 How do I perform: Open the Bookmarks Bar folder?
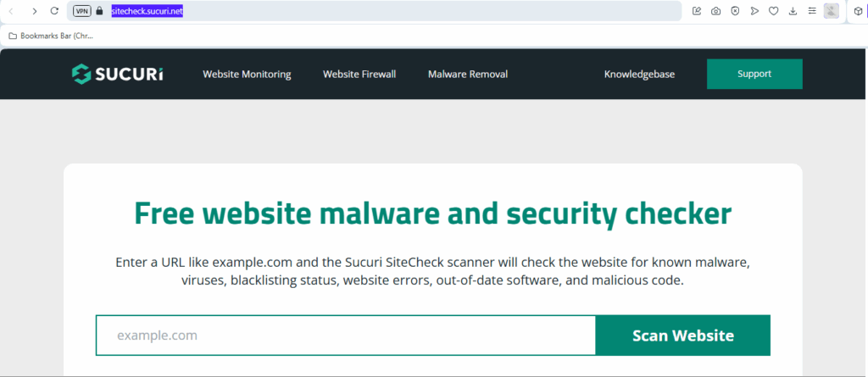coord(50,36)
